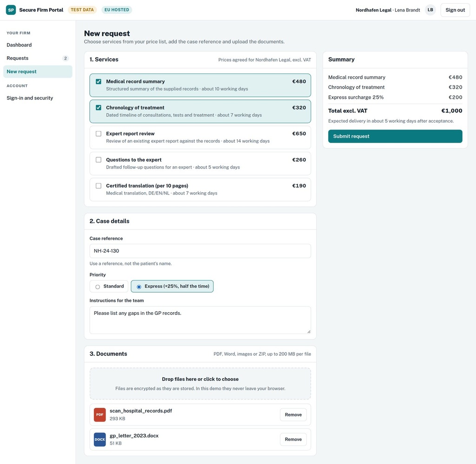Click the 51 KB file size text
The height and width of the screenshot is (464, 476).
point(116,444)
